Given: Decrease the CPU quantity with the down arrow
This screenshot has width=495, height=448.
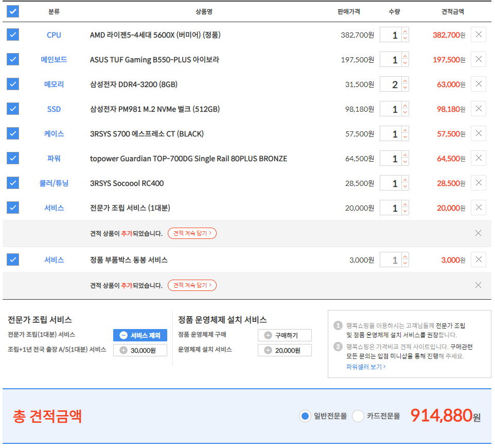Looking at the screenshot, I should 405,38.
